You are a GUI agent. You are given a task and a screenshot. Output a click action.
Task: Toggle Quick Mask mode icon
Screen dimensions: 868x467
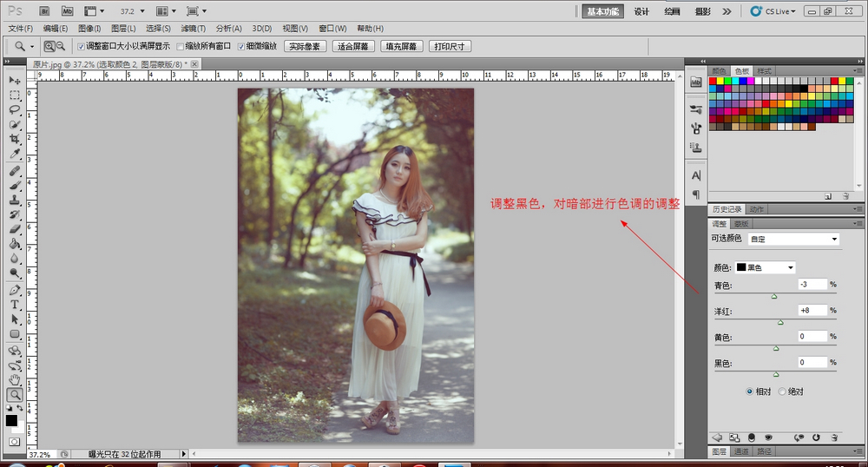click(14, 442)
